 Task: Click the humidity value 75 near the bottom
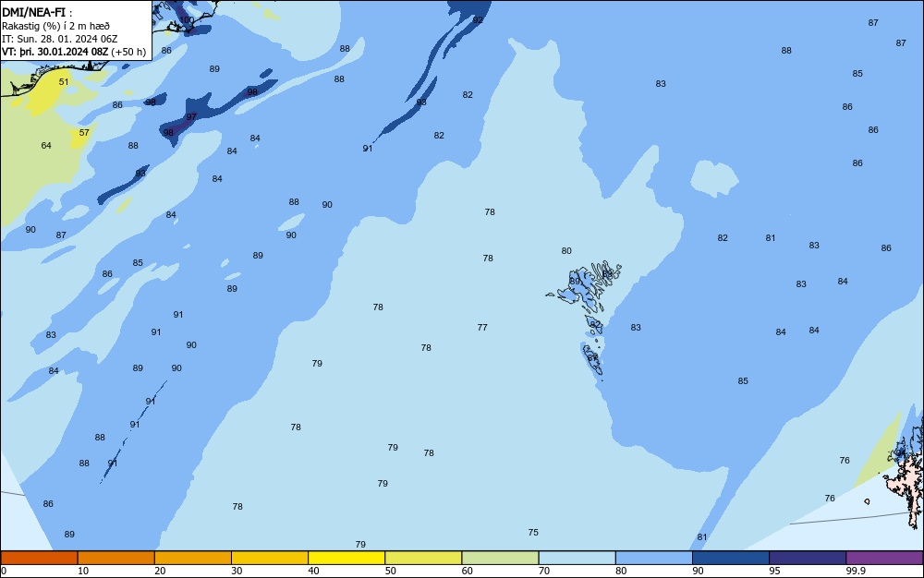[533, 532]
